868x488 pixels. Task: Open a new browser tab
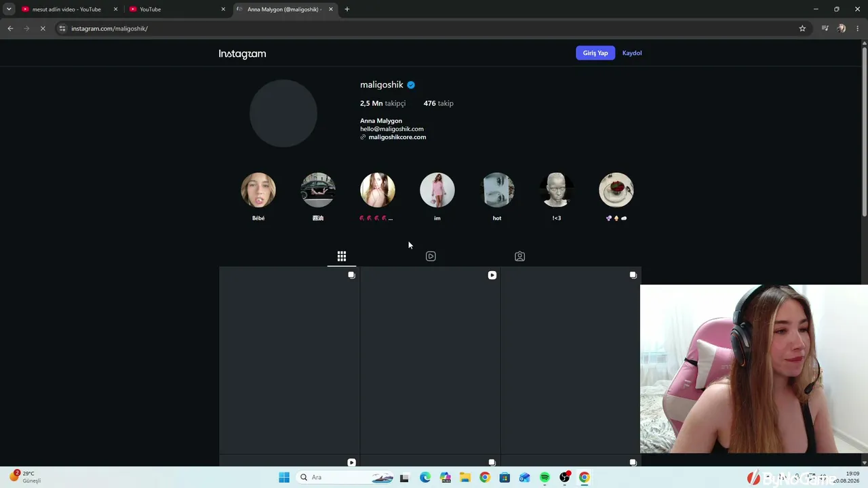pyautogui.click(x=347, y=9)
